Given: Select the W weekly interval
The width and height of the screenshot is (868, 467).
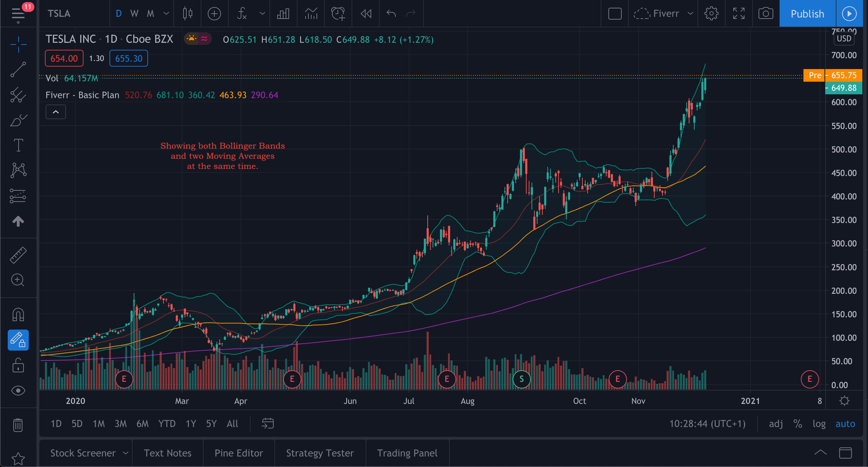Looking at the screenshot, I should (134, 14).
